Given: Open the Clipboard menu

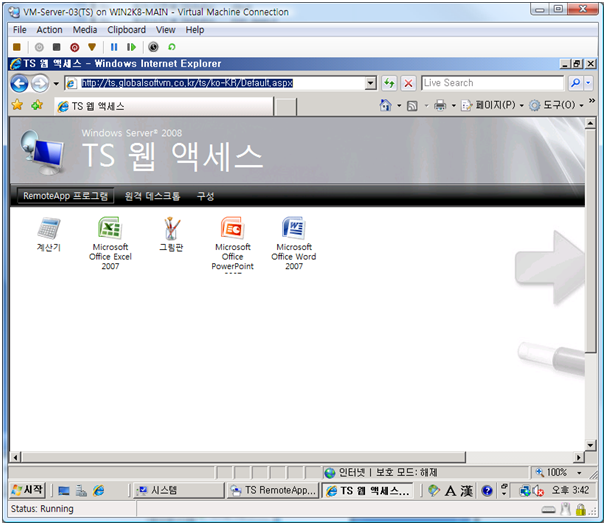Looking at the screenshot, I should pyautogui.click(x=126, y=30).
